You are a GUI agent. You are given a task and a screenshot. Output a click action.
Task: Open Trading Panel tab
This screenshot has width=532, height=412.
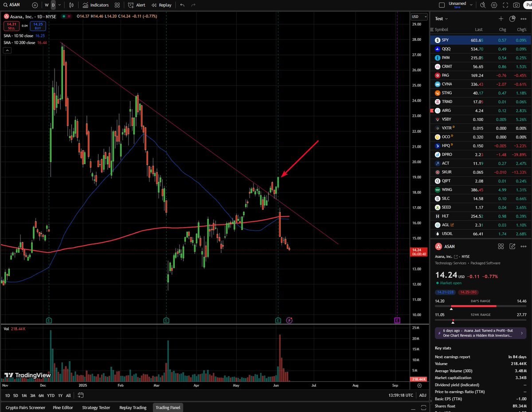pyautogui.click(x=168, y=407)
